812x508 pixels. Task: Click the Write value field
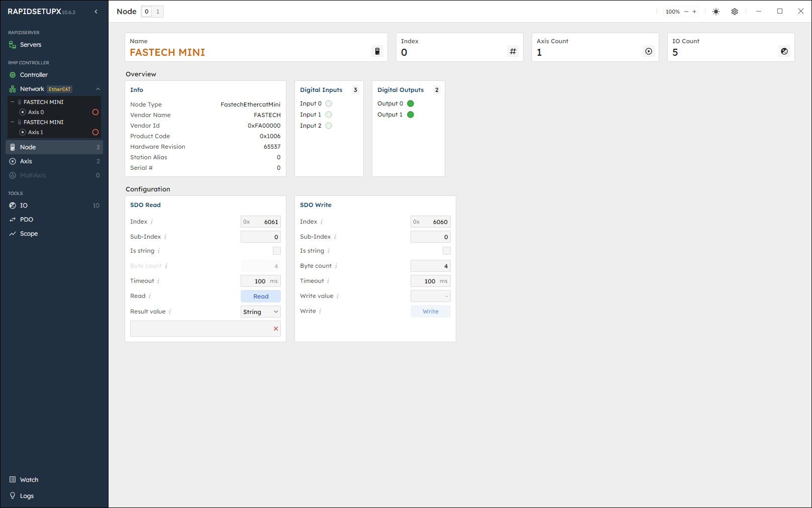click(x=431, y=296)
